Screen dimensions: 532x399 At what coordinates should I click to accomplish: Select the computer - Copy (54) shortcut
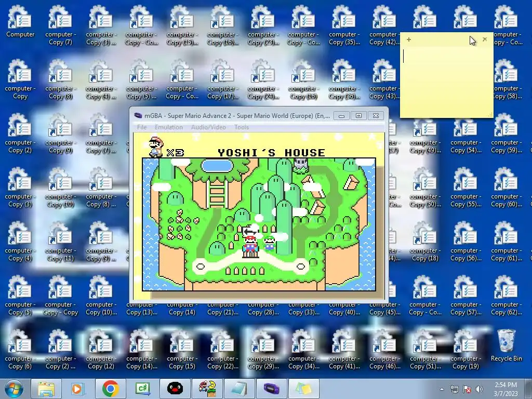[x=465, y=133]
